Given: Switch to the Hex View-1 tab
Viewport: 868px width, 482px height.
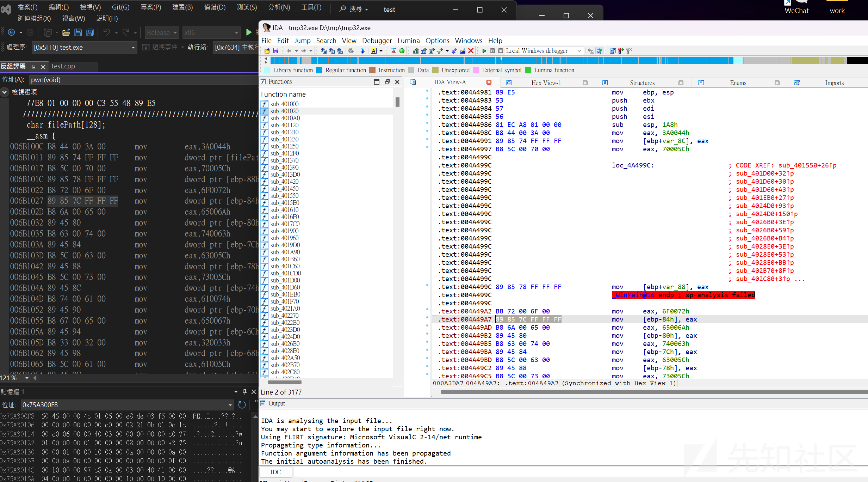Looking at the screenshot, I should point(546,83).
